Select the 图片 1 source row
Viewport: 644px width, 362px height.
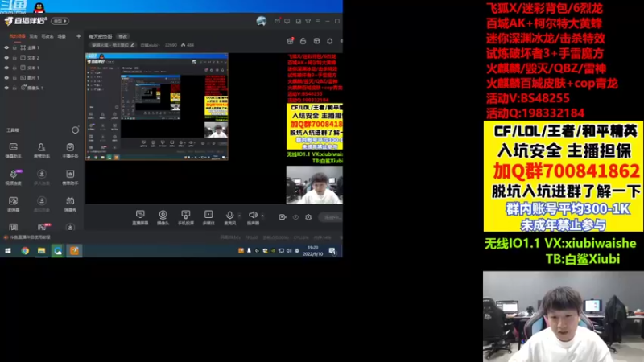point(43,77)
